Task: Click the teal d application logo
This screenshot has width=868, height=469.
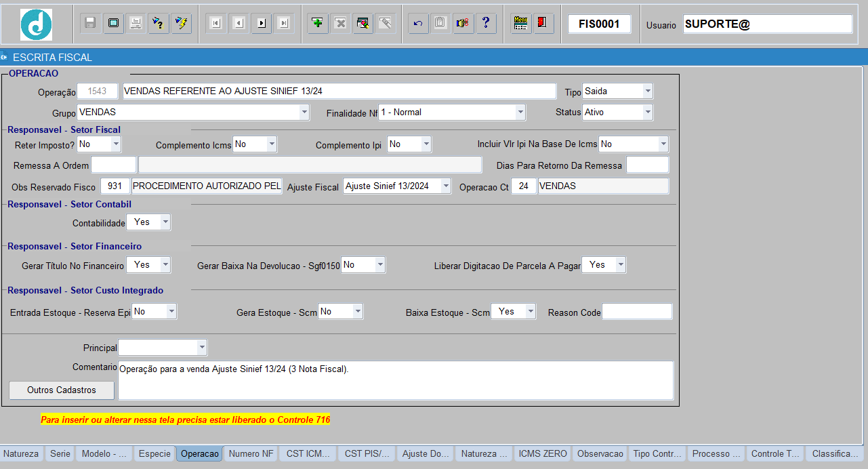Action: click(x=37, y=24)
